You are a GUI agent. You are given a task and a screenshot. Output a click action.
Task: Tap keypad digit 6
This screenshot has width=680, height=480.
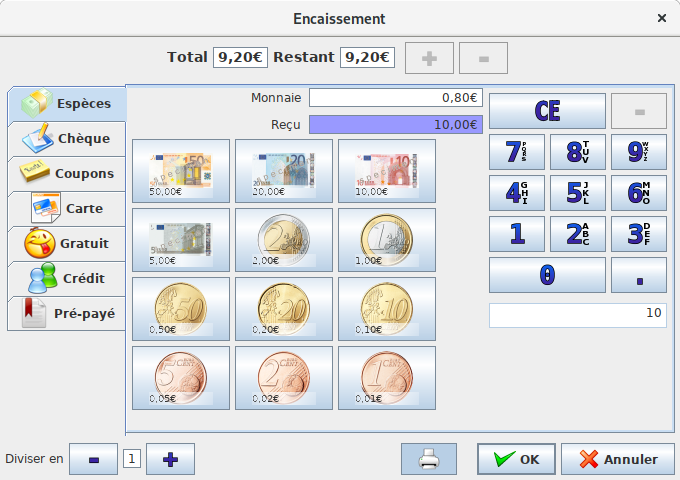639,193
